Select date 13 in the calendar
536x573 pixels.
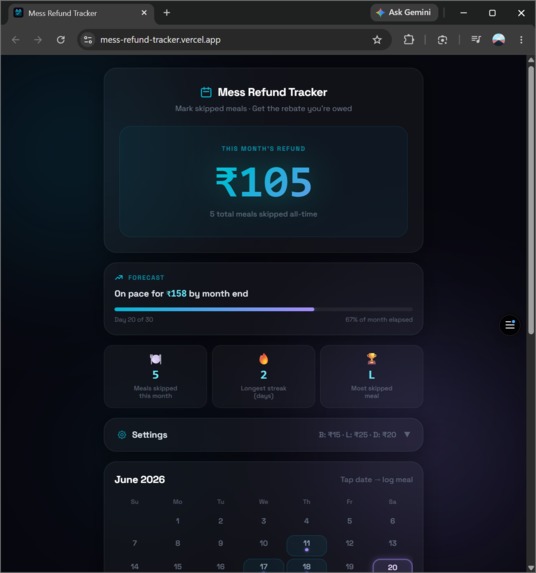click(392, 543)
